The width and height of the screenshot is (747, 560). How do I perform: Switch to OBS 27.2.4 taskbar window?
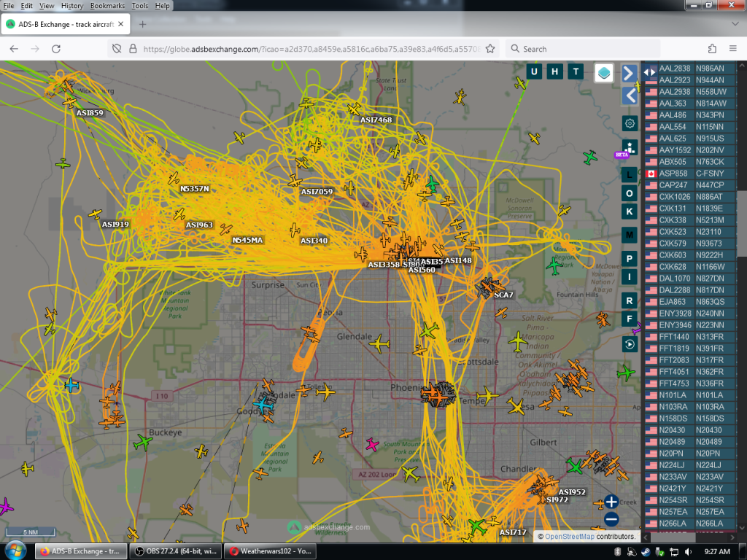(x=175, y=551)
